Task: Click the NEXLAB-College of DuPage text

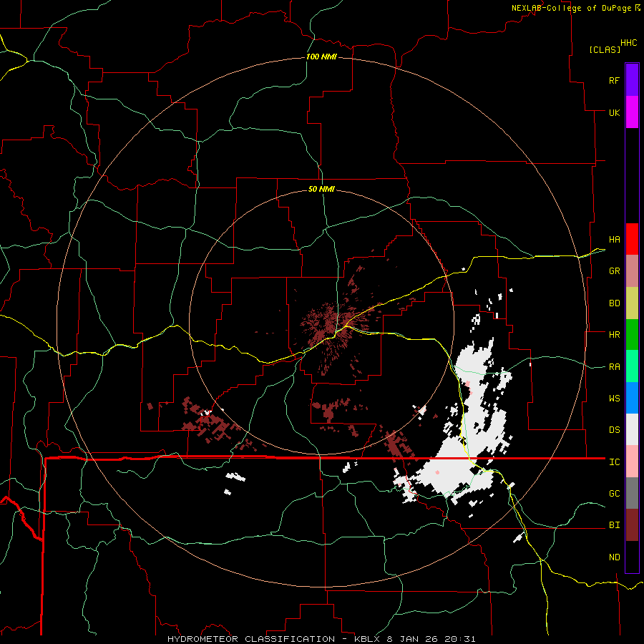Action: click(x=572, y=8)
